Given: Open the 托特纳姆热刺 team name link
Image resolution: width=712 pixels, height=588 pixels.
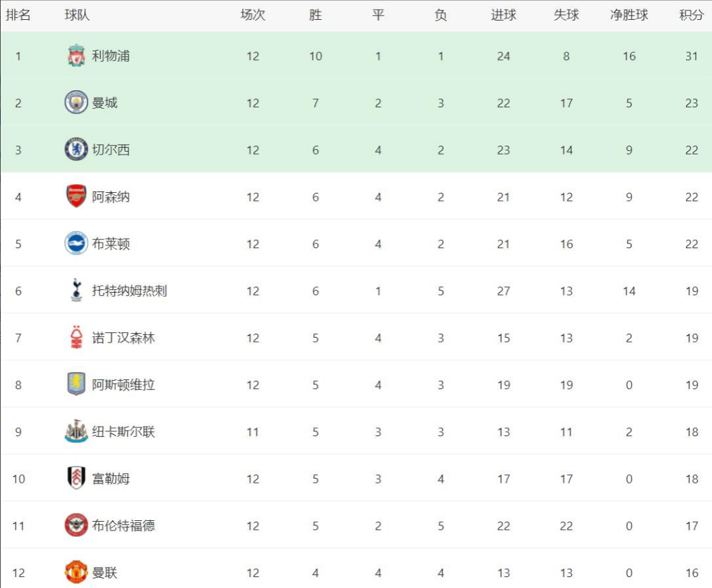Looking at the screenshot, I should pos(129,291).
